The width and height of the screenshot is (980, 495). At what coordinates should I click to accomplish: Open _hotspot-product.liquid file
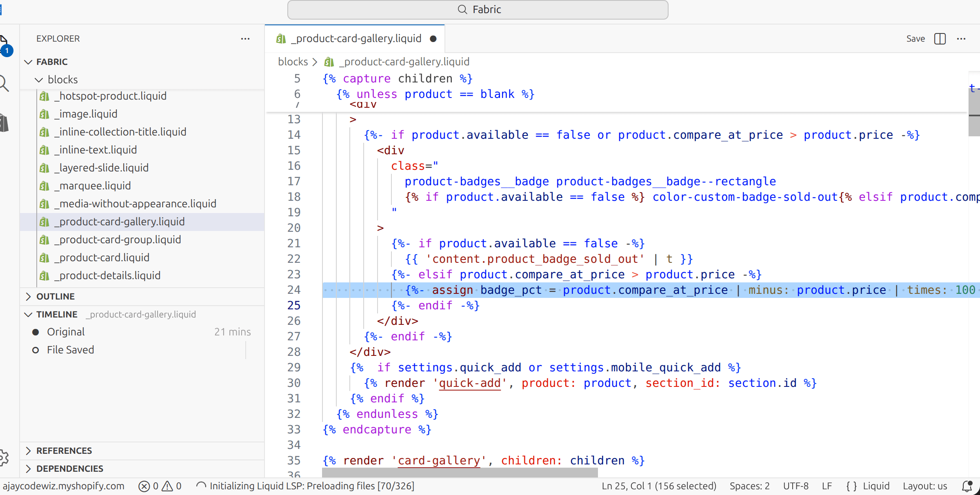142,96
